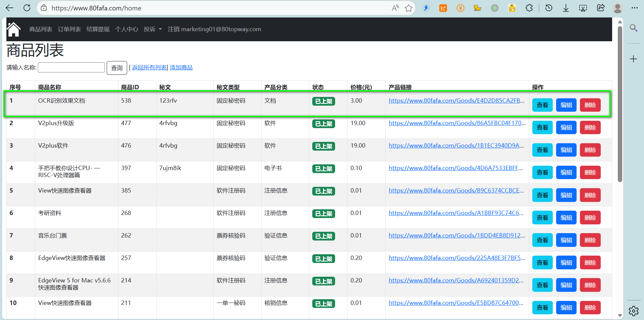The height and width of the screenshot is (320, 644).
Task: Open 个人中心 navigation item
Action: (x=126, y=30)
